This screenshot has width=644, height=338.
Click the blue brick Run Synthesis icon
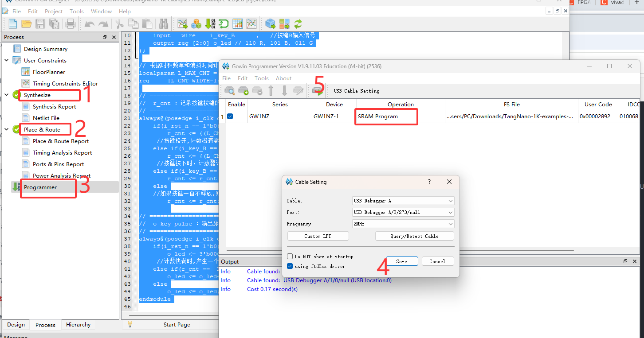(270, 23)
